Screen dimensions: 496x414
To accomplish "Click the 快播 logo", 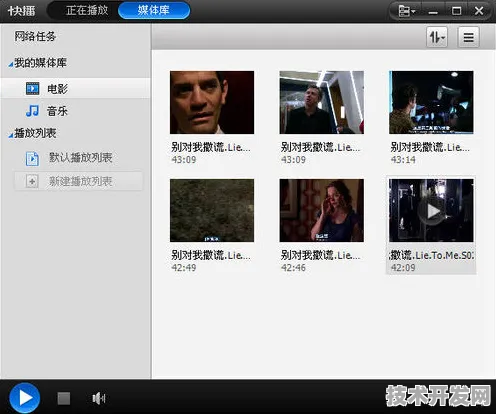I will pos(21,11).
